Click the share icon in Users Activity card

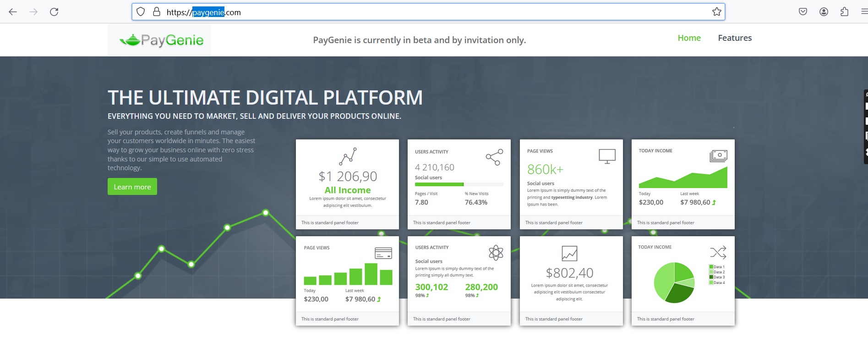click(495, 157)
